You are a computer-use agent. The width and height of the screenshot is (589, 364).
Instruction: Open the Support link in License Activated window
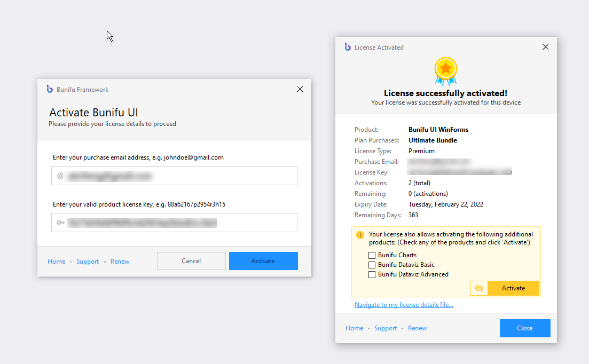tap(386, 328)
